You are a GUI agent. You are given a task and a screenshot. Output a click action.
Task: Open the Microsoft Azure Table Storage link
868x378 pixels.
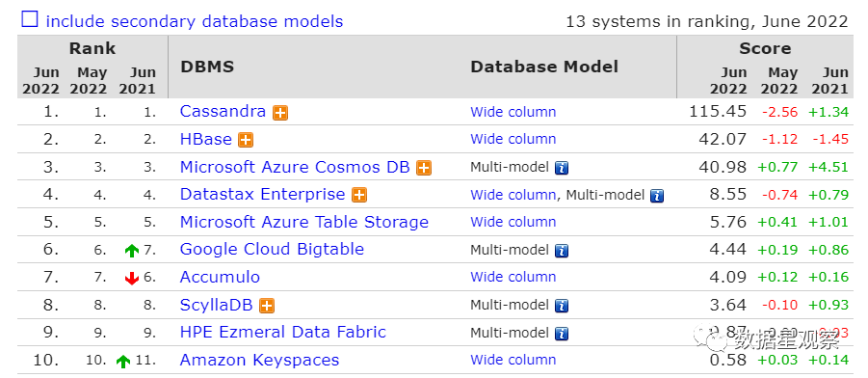[304, 222]
